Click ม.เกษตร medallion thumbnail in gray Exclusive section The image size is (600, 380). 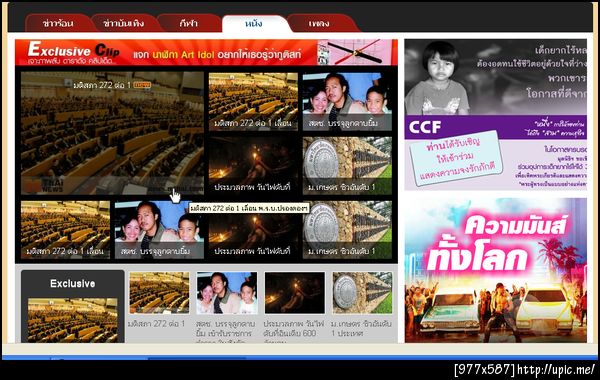(362, 293)
